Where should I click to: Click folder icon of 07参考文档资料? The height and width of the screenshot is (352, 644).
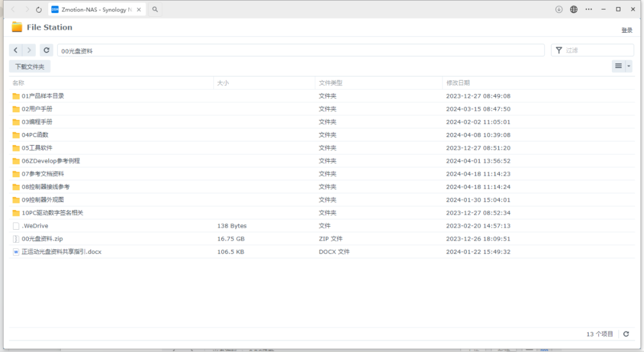click(16, 174)
